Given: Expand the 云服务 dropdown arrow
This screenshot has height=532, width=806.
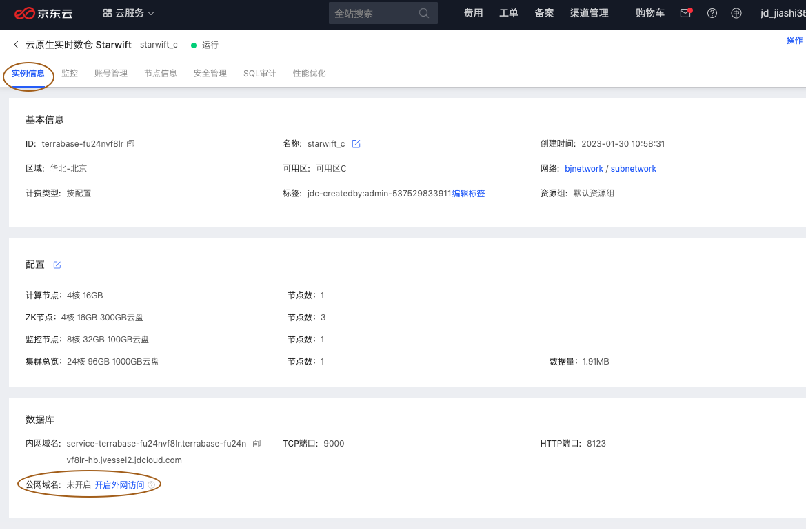Looking at the screenshot, I should 150,13.
